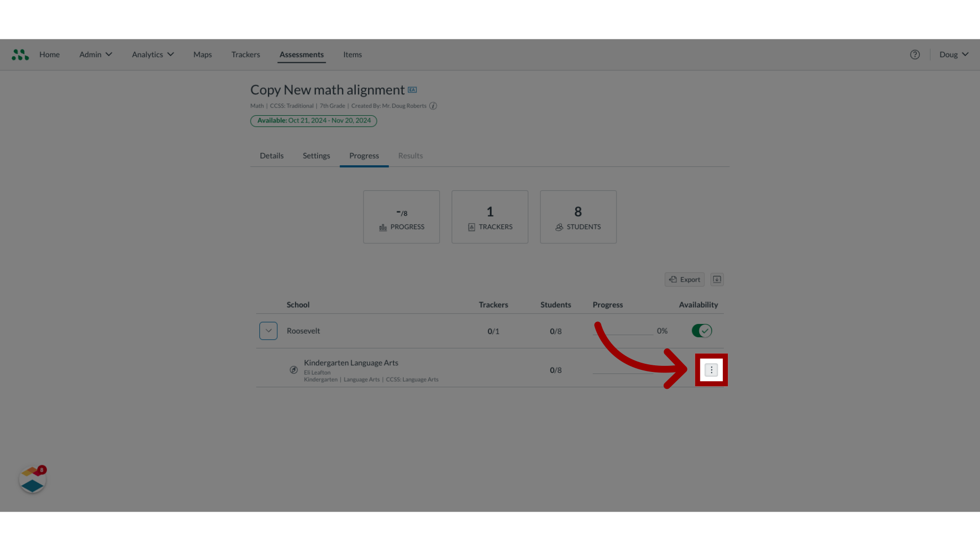The height and width of the screenshot is (551, 980).
Task: Switch to the Results tab
Action: point(410,156)
